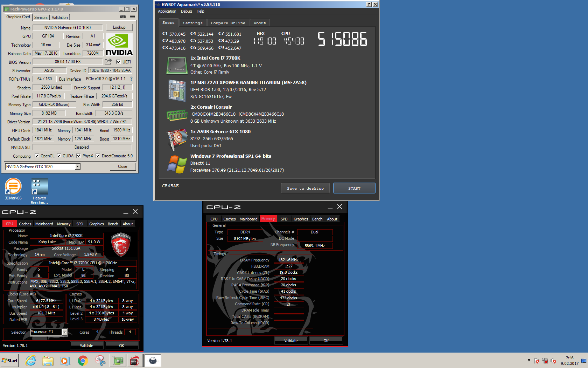This screenshot has height=368, width=588.
Task: Switch to GPU-Z taskbar button
Action: click(x=118, y=361)
